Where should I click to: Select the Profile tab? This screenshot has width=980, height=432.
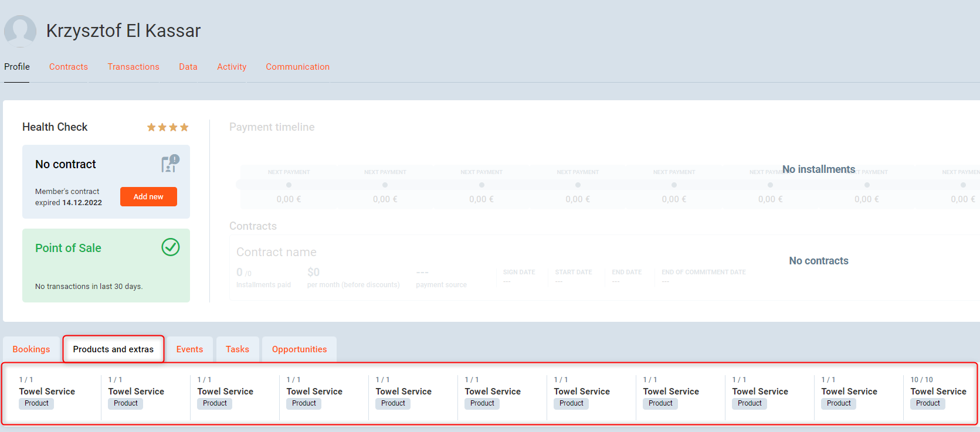17,67
